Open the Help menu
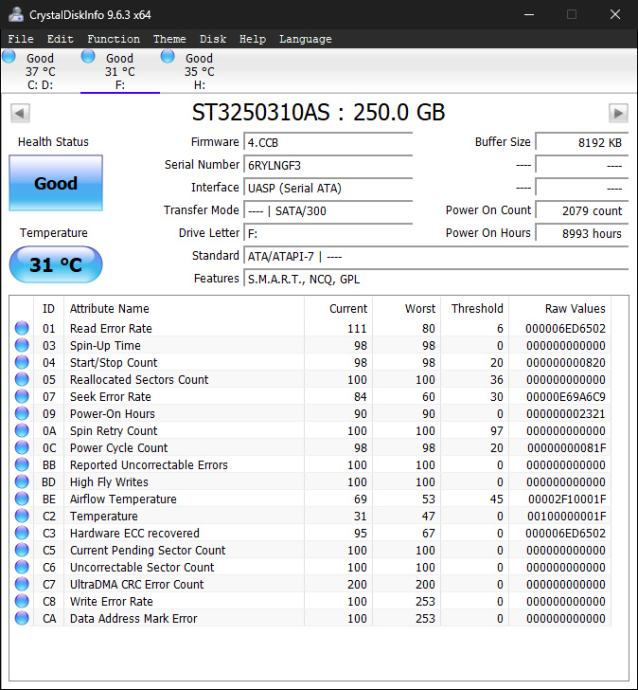 [253, 39]
